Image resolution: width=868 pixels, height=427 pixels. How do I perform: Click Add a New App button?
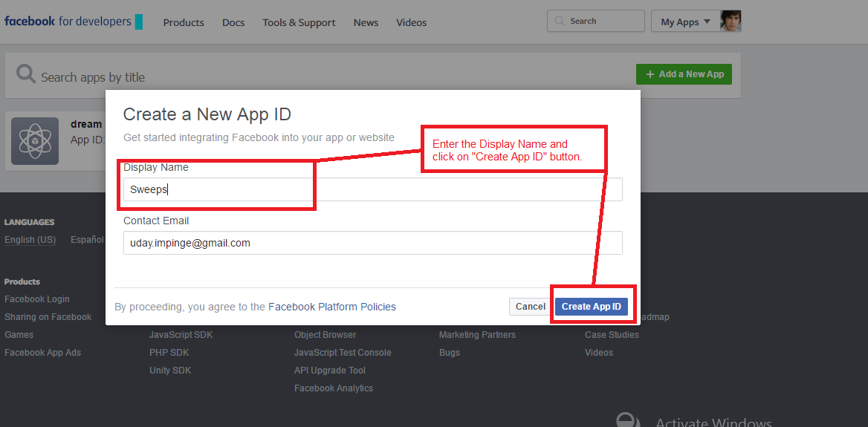(x=684, y=74)
